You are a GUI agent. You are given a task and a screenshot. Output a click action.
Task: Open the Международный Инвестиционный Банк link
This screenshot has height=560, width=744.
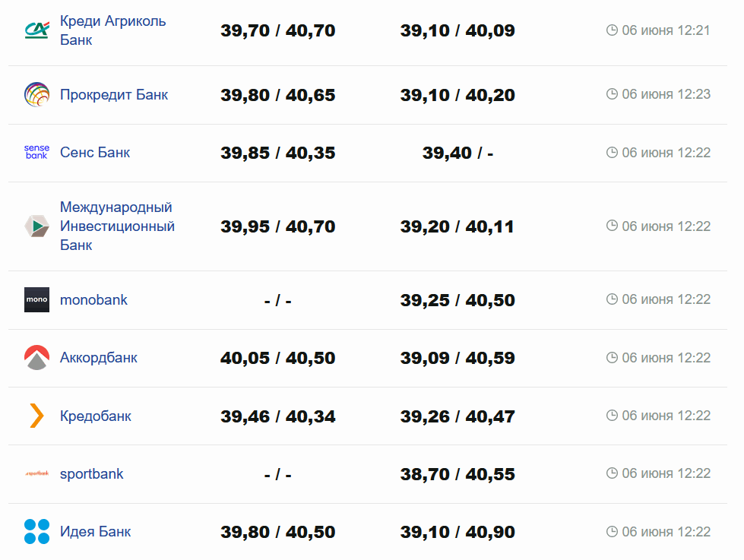[117, 226]
